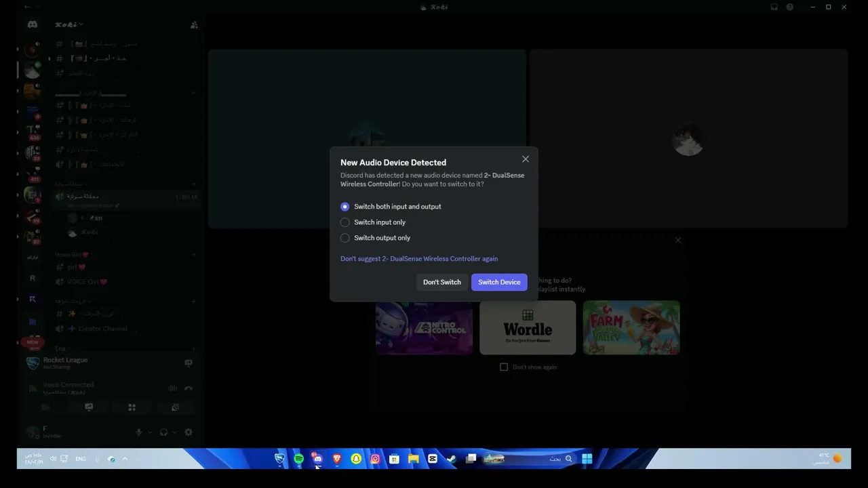Open microphone input options chevron

point(150,432)
